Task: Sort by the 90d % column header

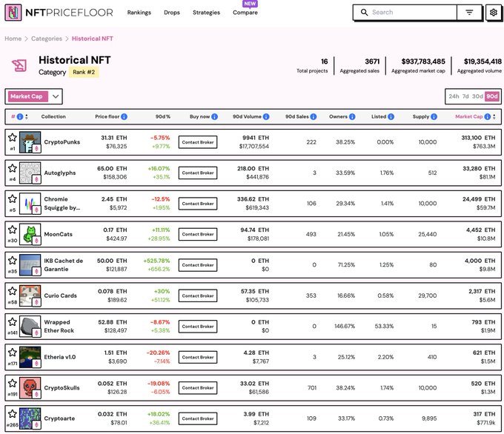Action: click(163, 116)
